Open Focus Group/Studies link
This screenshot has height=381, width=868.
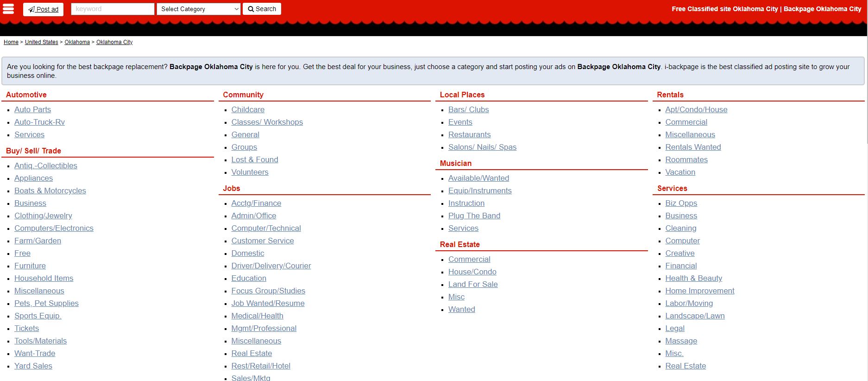pyautogui.click(x=269, y=291)
